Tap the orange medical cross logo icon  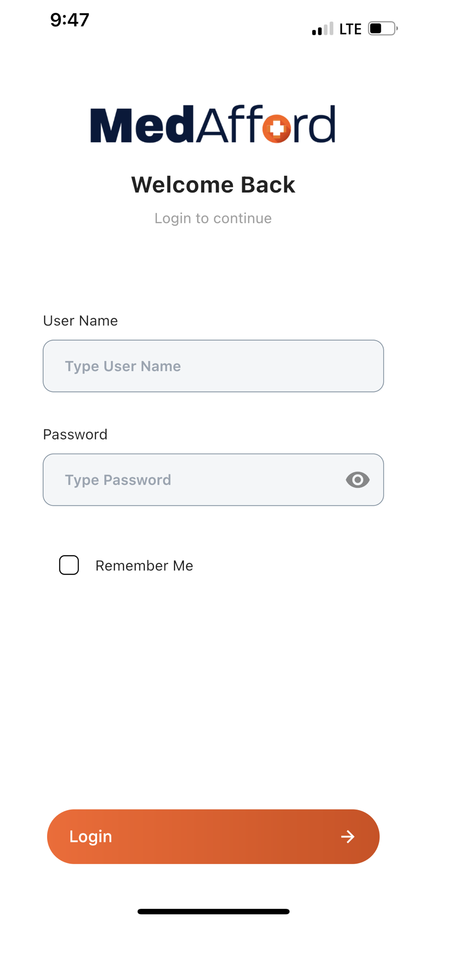coord(277,128)
